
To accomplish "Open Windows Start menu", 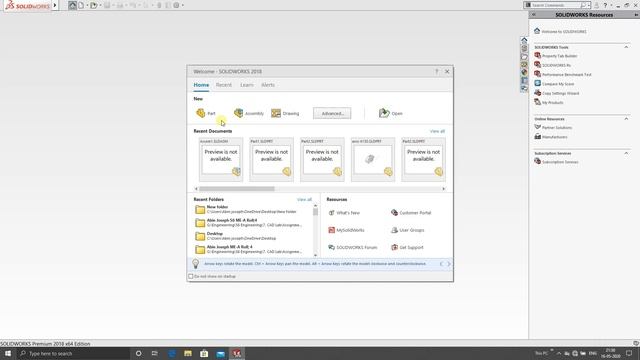I will coord(8,353).
